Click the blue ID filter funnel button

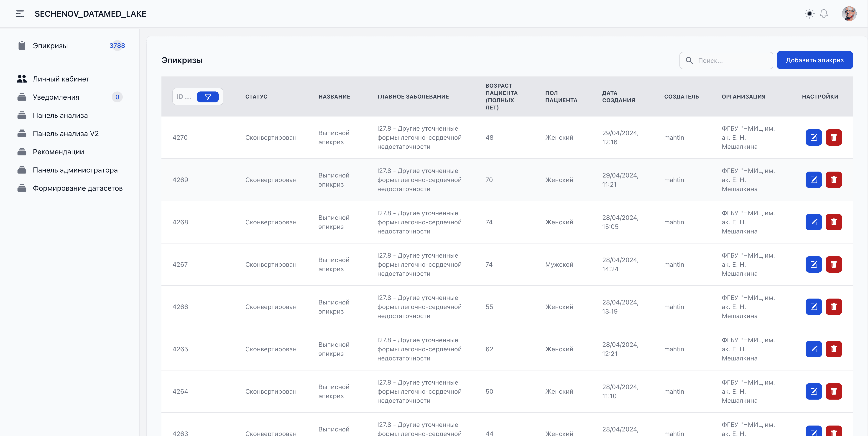coord(208,97)
